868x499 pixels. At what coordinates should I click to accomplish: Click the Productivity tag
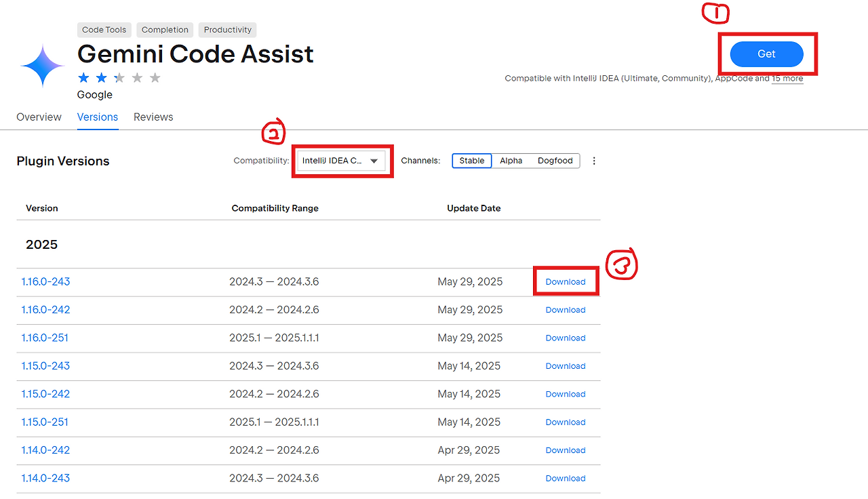click(x=228, y=30)
